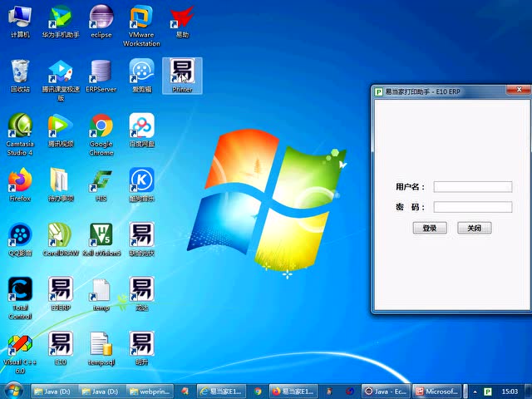Image resolution: width=532 pixels, height=399 pixels.
Task: Open the HIS desktop shortcut
Action: pos(101,185)
